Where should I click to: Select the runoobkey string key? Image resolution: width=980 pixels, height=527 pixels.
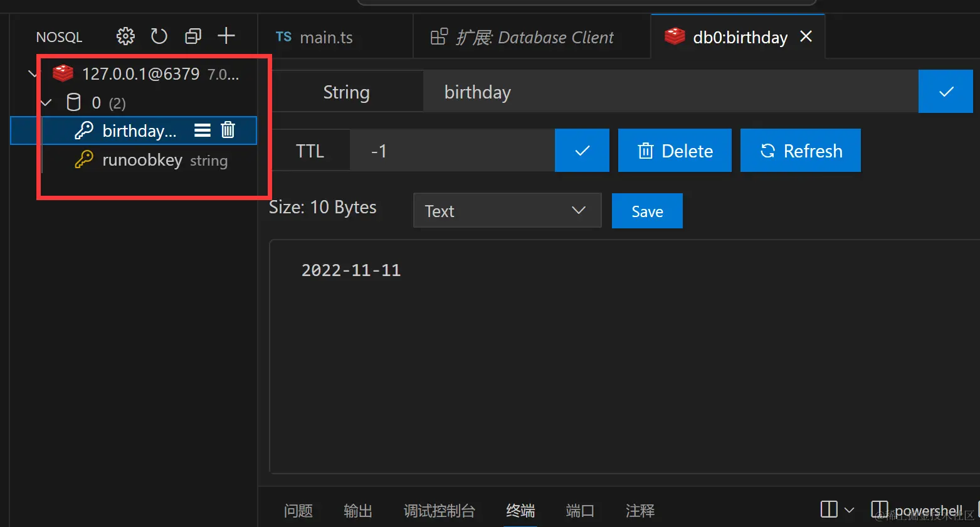pyautogui.click(x=134, y=160)
